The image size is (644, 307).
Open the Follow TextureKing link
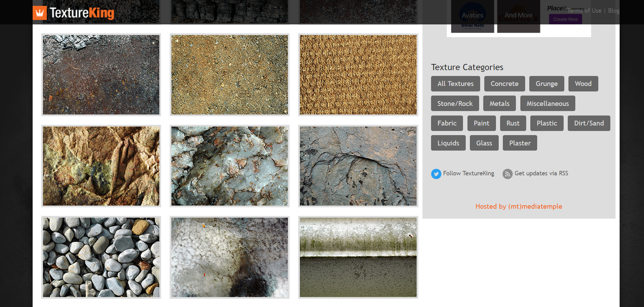click(468, 173)
